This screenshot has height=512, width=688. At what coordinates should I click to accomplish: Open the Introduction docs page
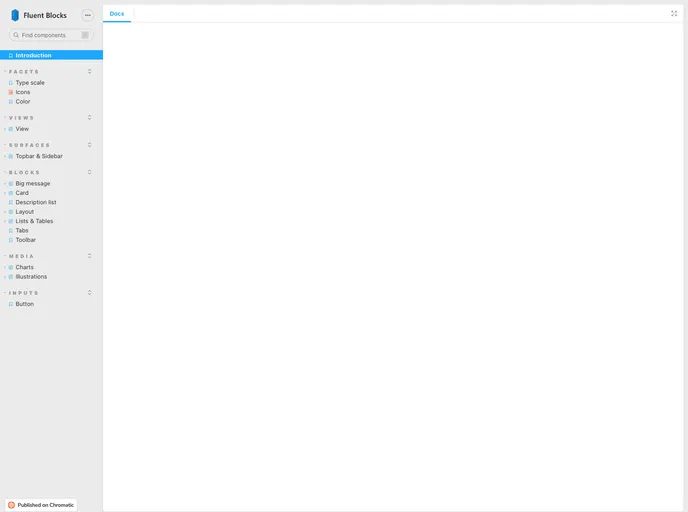51,55
